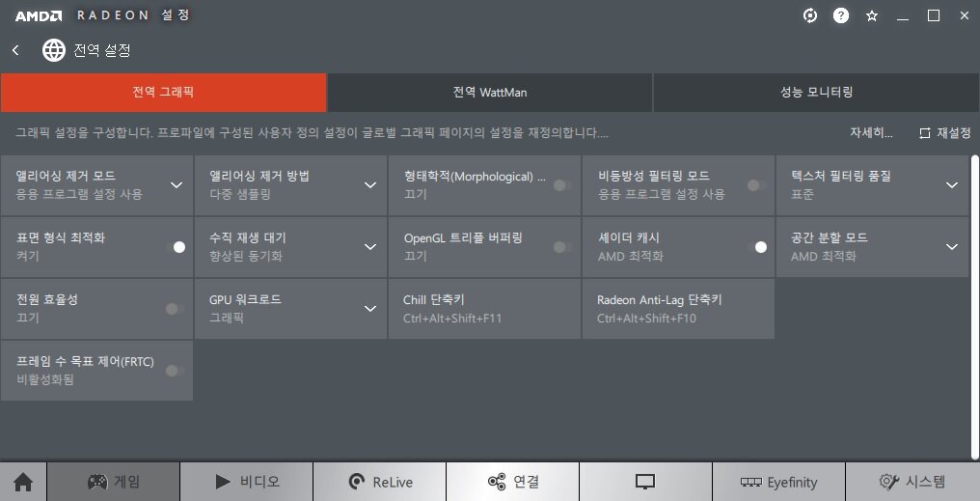Toggle 형태학적(Morphological) filtering switch
This screenshot has height=501, width=980.
click(562, 185)
